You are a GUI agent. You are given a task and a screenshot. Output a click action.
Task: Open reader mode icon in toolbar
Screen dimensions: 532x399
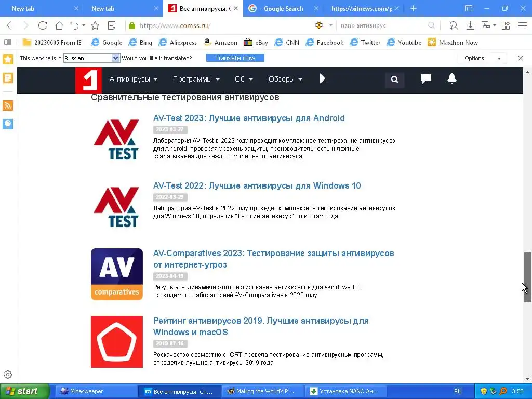[112, 25]
